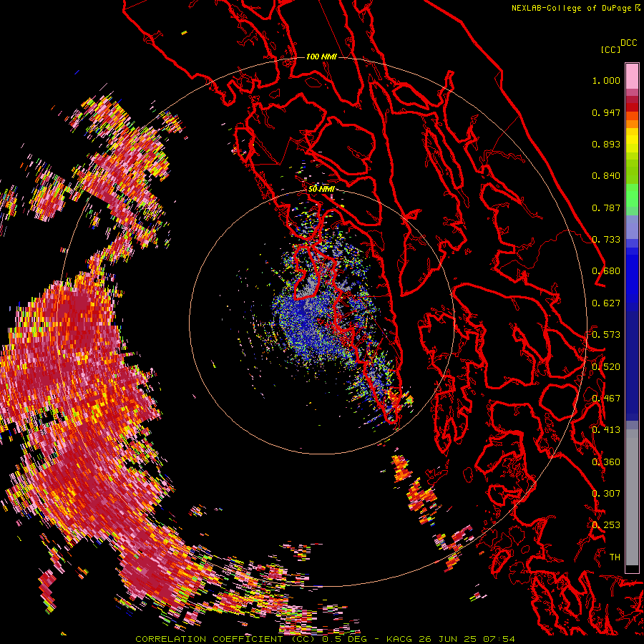Select the 0.840 legend value
The image size is (644, 644).
click(x=606, y=176)
